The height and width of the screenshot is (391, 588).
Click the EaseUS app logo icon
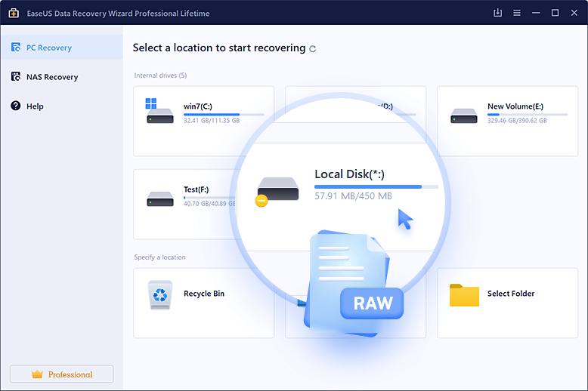pos(13,13)
